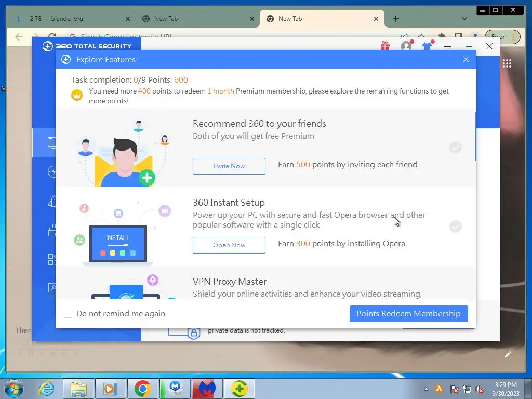Open the 360 hamburger menu
Screen dimensions: 532x399
448,46
